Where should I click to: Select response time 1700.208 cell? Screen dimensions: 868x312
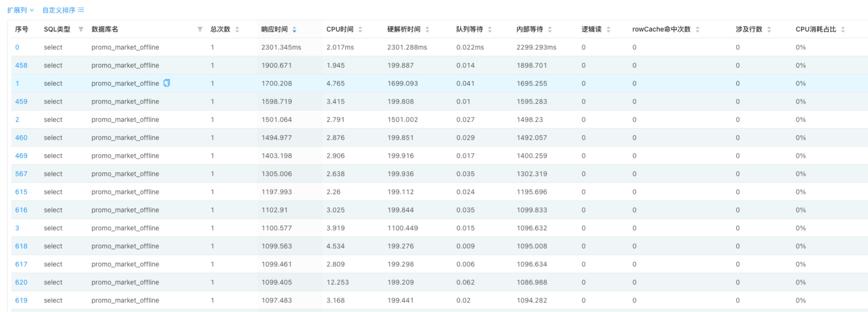(x=276, y=84)
